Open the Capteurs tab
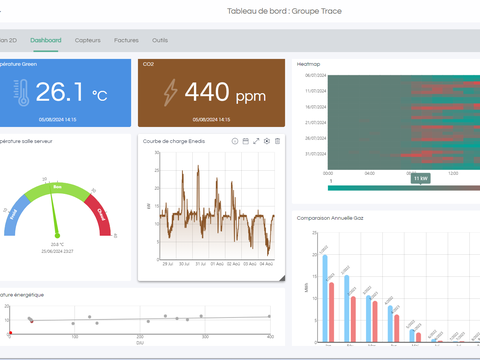Screen dimensions: 480x360 tap(88, 40)
